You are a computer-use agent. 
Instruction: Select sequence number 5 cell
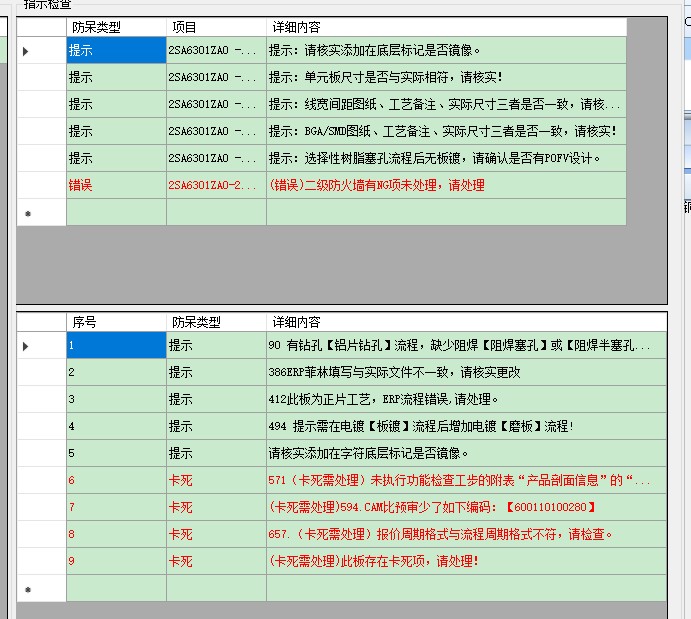tap(116, 453)
